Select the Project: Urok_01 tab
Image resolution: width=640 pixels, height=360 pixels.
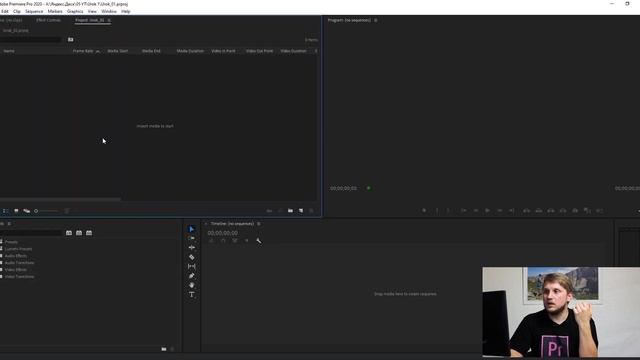click(x=89, y=20)
